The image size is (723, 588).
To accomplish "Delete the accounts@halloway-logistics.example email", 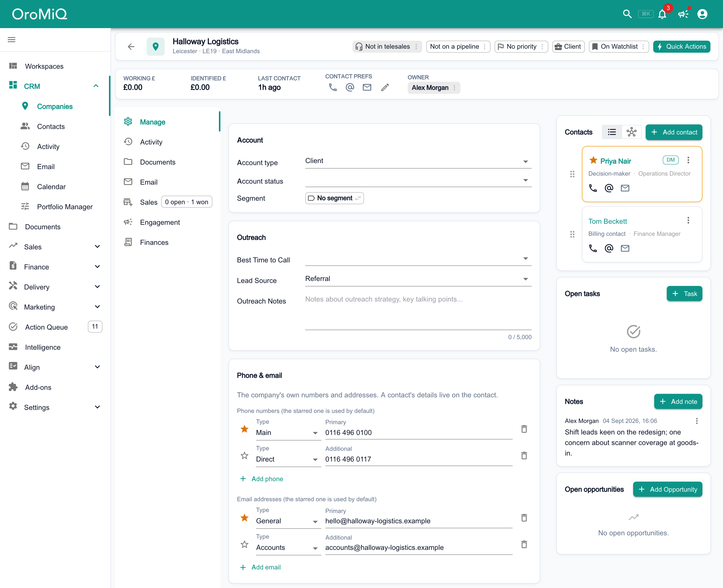I will (524, 544).
